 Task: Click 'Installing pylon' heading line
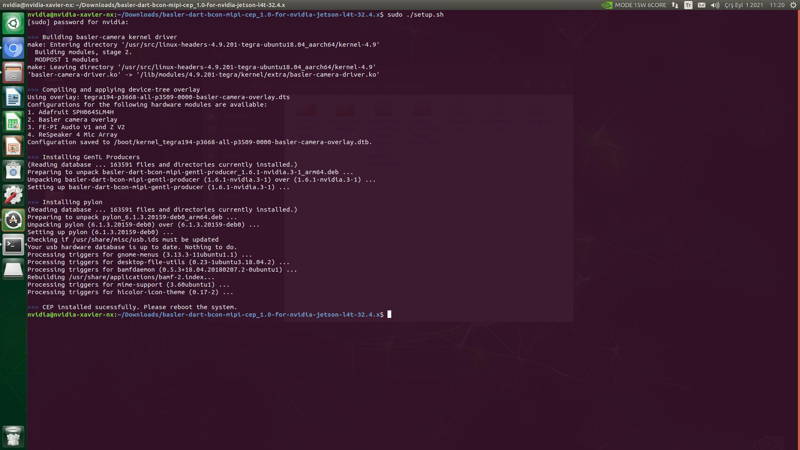[x=72, y=202]
